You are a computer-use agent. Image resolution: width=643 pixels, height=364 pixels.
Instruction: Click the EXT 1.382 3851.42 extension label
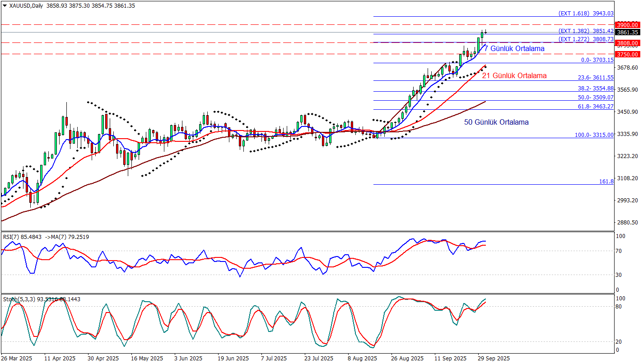point(586,31)
